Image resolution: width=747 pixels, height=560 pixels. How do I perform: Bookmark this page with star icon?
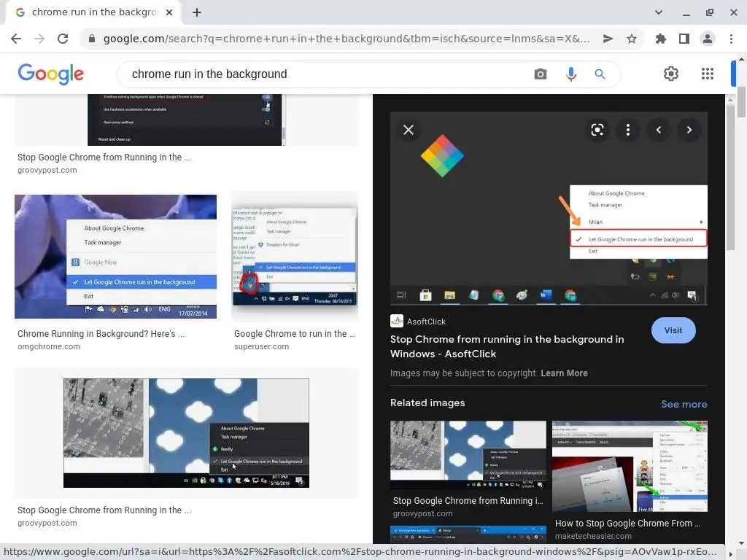(x=632, y=39)
